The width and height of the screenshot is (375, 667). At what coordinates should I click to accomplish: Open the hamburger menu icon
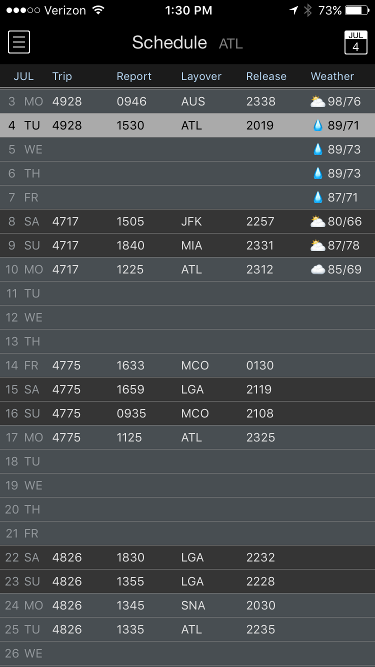19,42
